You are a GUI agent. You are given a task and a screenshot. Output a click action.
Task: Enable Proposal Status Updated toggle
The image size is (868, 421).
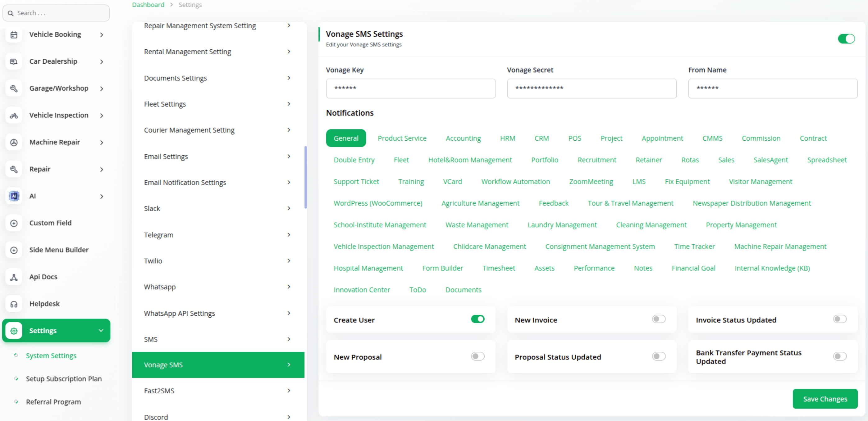point(659,356)
